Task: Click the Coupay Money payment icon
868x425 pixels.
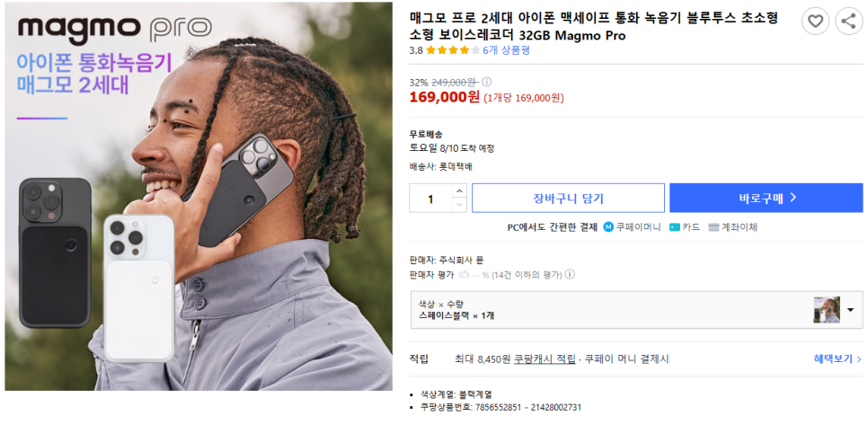Action: [608, 226]
